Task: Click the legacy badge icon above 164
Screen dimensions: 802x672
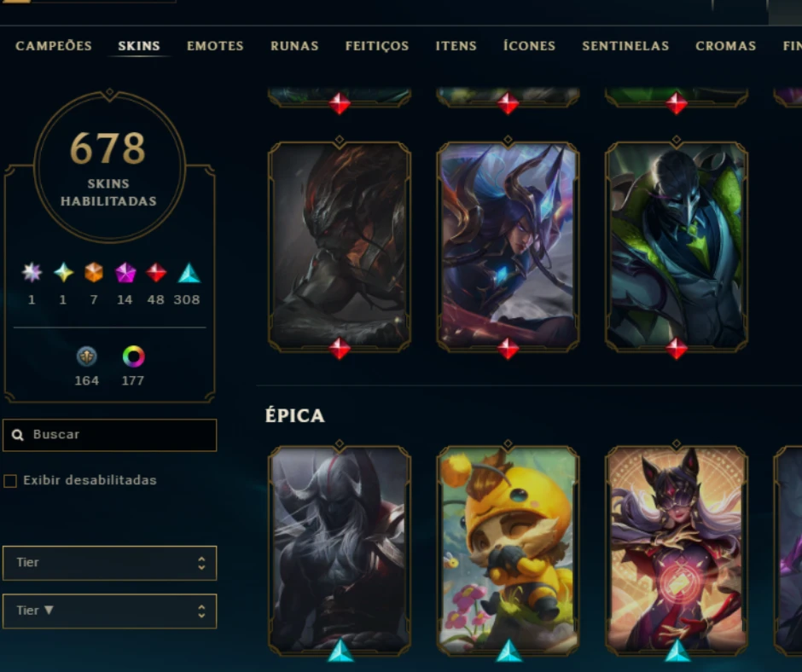Action: coord(86,356)
